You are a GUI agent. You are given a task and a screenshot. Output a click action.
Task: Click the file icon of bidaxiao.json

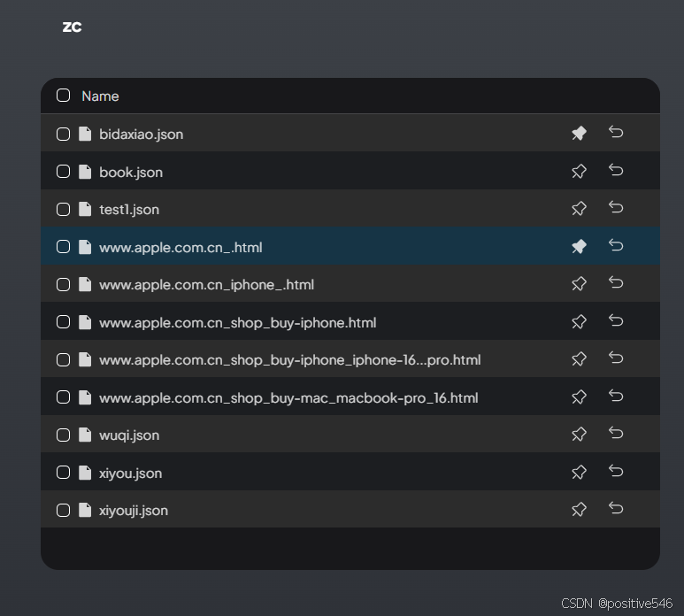tap(85, 134)
